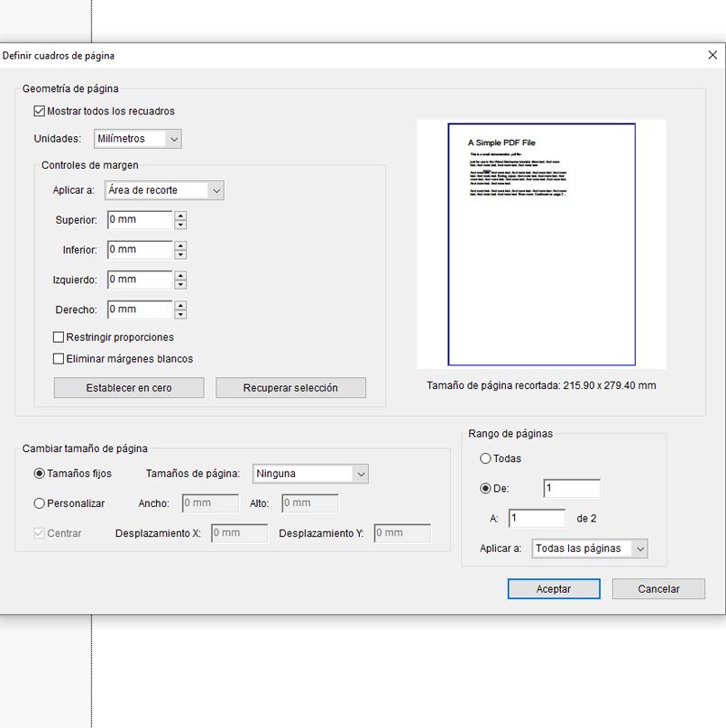Confirm the dialog with Aceptar
726x728 pixels.
pyautogui.click(x=554, y=588)
